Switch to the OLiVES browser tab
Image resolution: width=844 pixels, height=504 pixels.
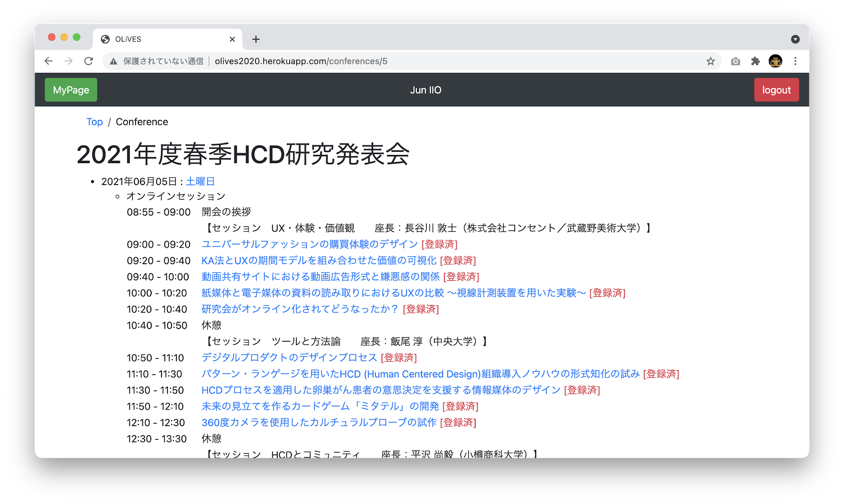coord(128,39)
